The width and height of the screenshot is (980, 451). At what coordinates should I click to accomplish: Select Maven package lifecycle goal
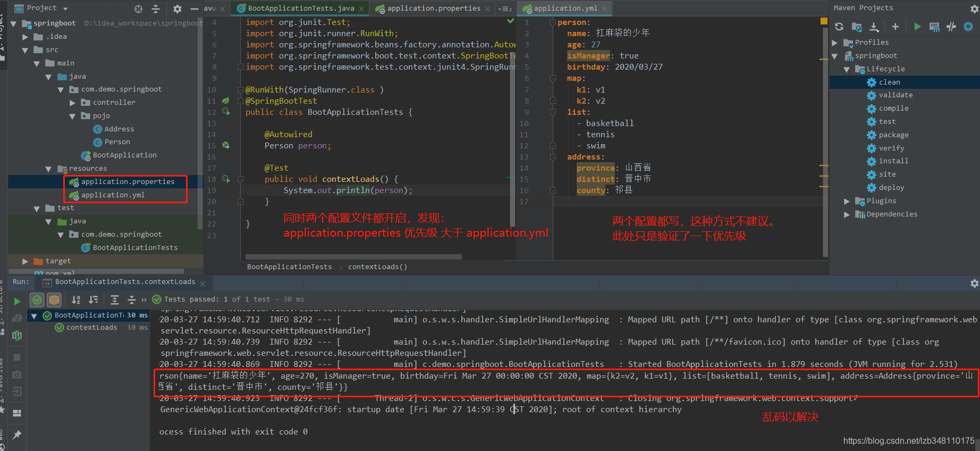click(x=893, y=135)
